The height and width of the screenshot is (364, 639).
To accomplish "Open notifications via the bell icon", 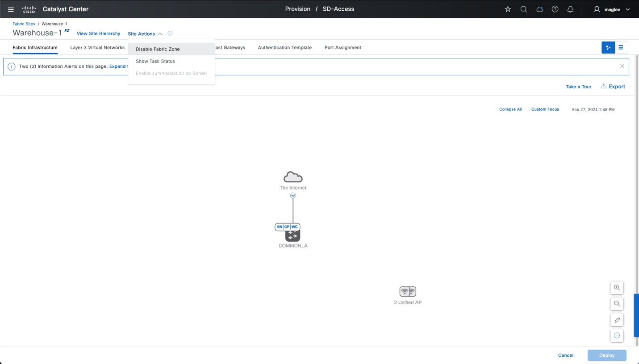I will coord(570,9).
